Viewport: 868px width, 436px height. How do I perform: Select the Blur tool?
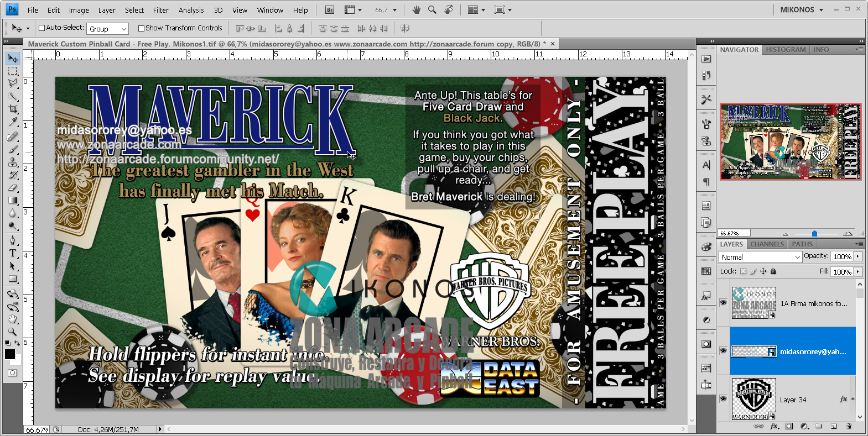(x=12, y=213)
